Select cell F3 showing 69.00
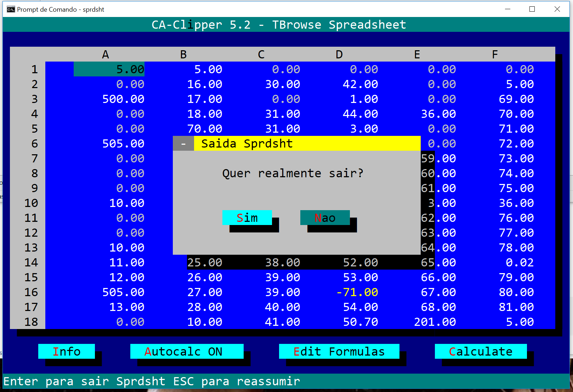The image size is (573, 392). tap(516, 99)
